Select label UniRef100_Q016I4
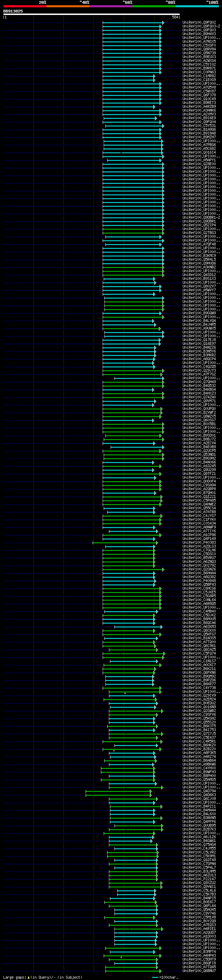222x980 pixels. (x=199, y=152)
